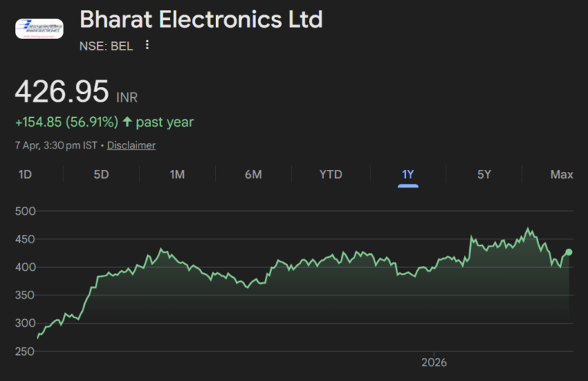Show year-to-date YTD chart

point(331,174)
